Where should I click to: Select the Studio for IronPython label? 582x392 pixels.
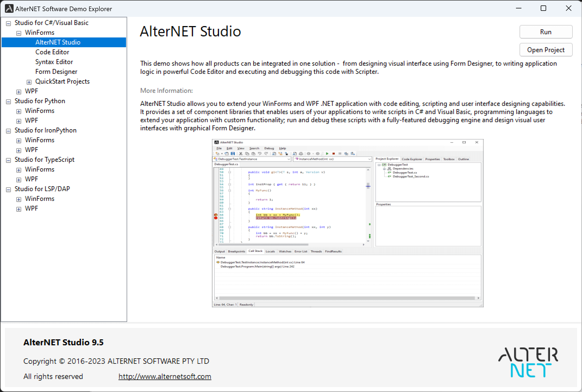coord(46,130)
